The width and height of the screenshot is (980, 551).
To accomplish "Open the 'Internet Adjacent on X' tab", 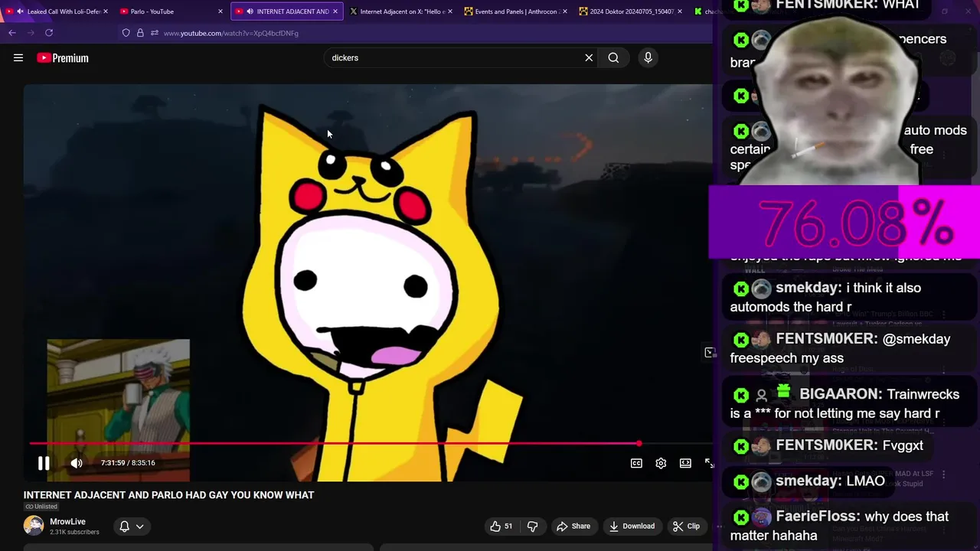I will 401,11.
